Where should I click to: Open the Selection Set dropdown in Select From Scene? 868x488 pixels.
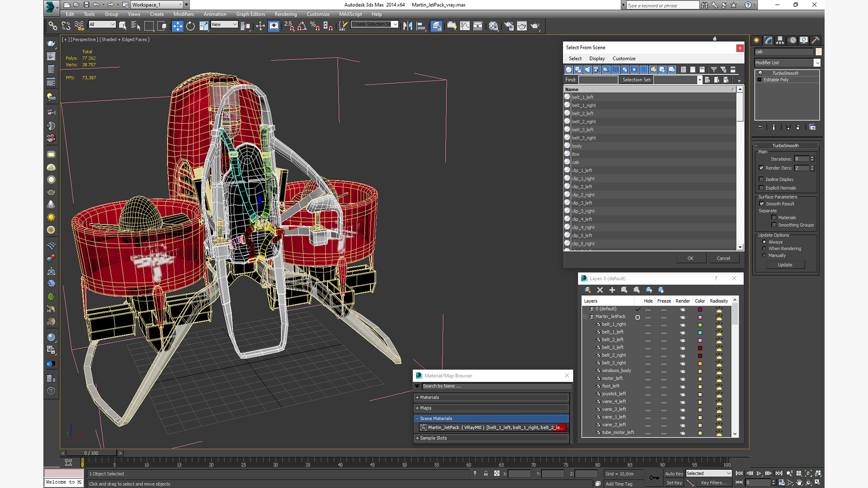click(x=699, y=80)
